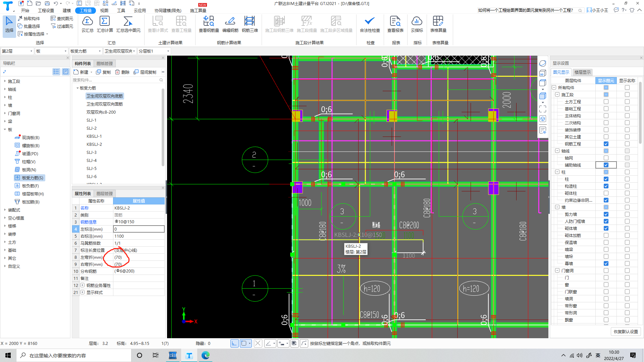Click 删除 delete component button

coord(122,72)
